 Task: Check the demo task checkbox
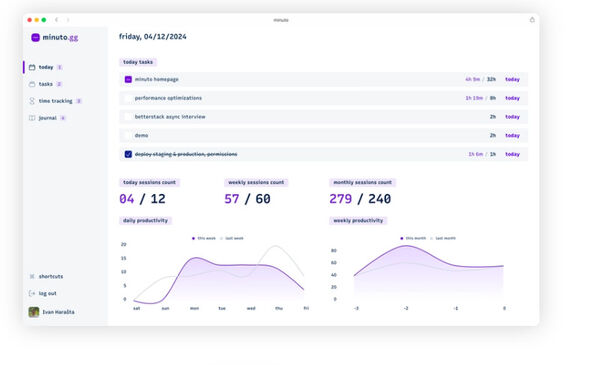coord(128,135)
